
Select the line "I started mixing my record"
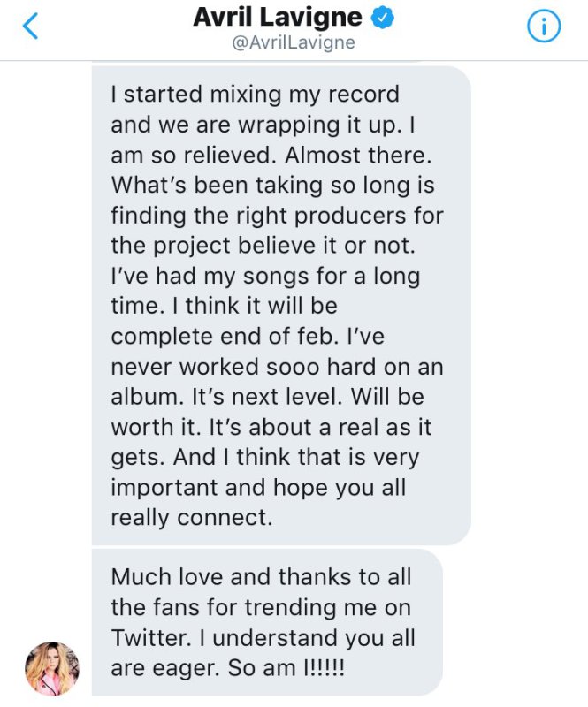[255, 94]
